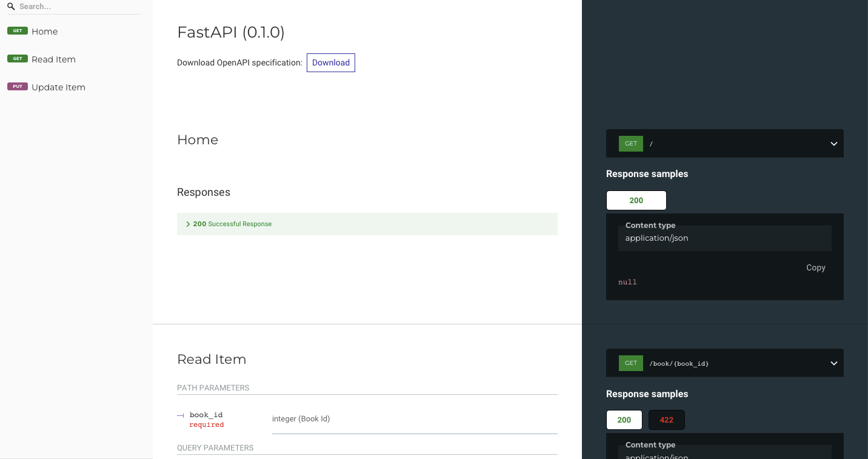Click the Read Item section heading
Image resolution: width=868 pixels, height=459 pixels.
(x=212, y=359)
